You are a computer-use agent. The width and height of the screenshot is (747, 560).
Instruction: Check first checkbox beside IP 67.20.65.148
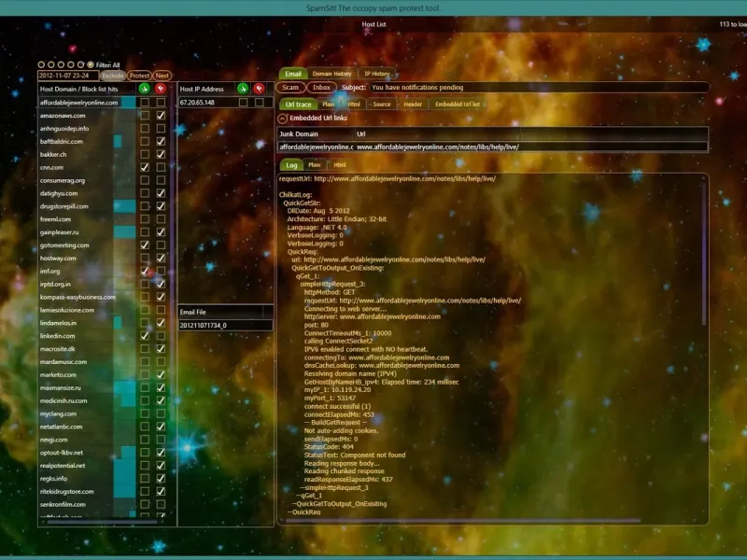244,103
